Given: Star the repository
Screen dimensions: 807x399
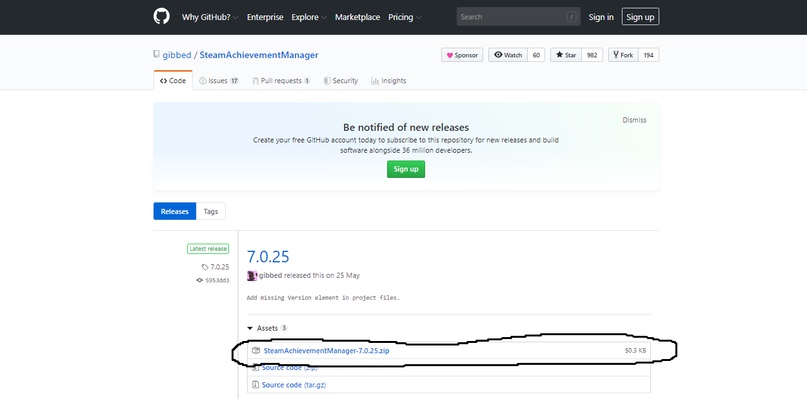Looking at the screenshot, I should (566, 55).
